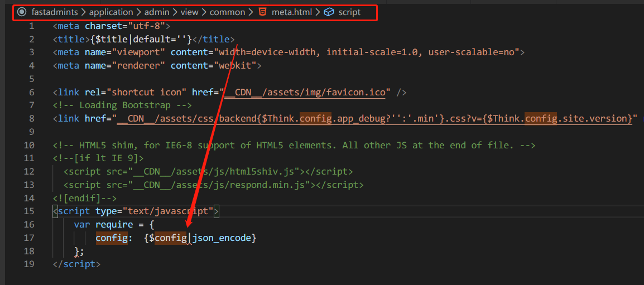644x285 pixels.
Task: Click json_encode filter text
Action: pos(222,238)
